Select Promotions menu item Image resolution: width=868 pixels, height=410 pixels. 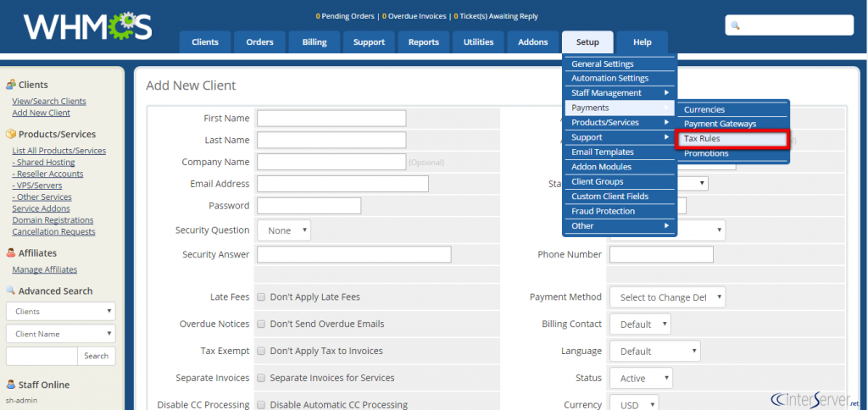tap(732, 153)
